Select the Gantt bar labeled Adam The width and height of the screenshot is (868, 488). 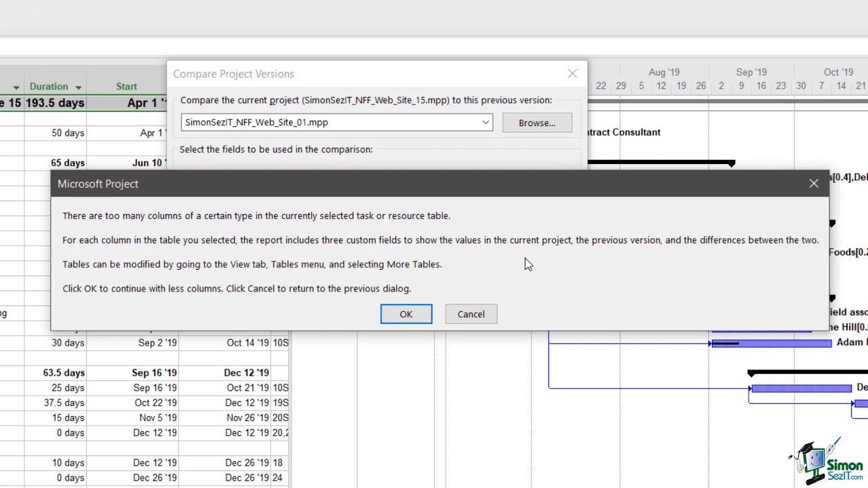click(x=772, y=344)
